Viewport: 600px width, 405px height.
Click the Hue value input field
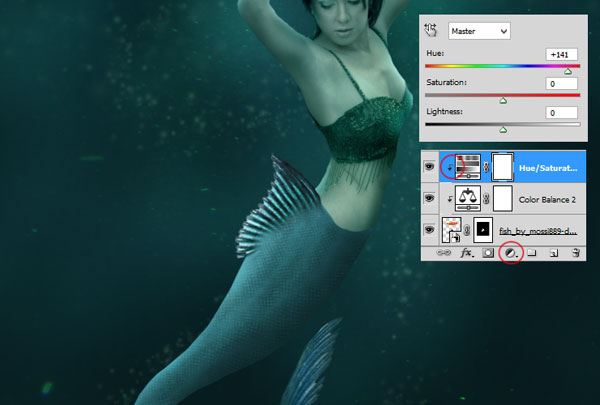point(561,55)
